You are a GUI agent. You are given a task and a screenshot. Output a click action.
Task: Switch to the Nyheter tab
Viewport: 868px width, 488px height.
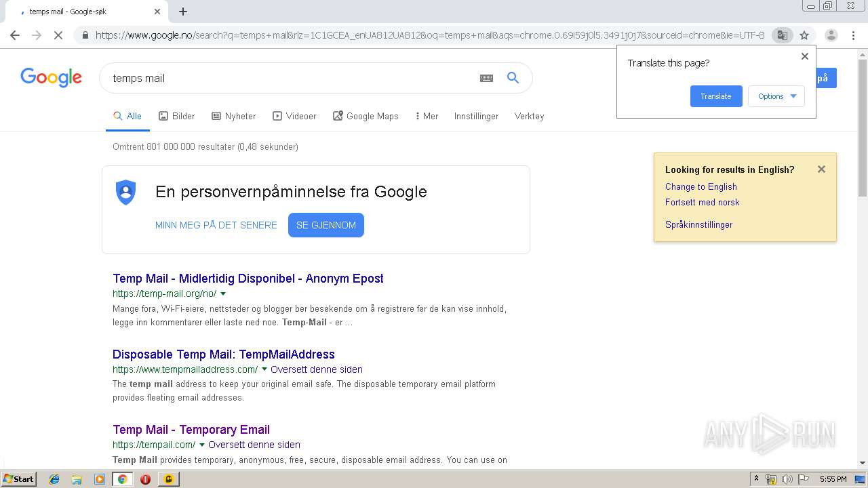click(x=234, y=117)
